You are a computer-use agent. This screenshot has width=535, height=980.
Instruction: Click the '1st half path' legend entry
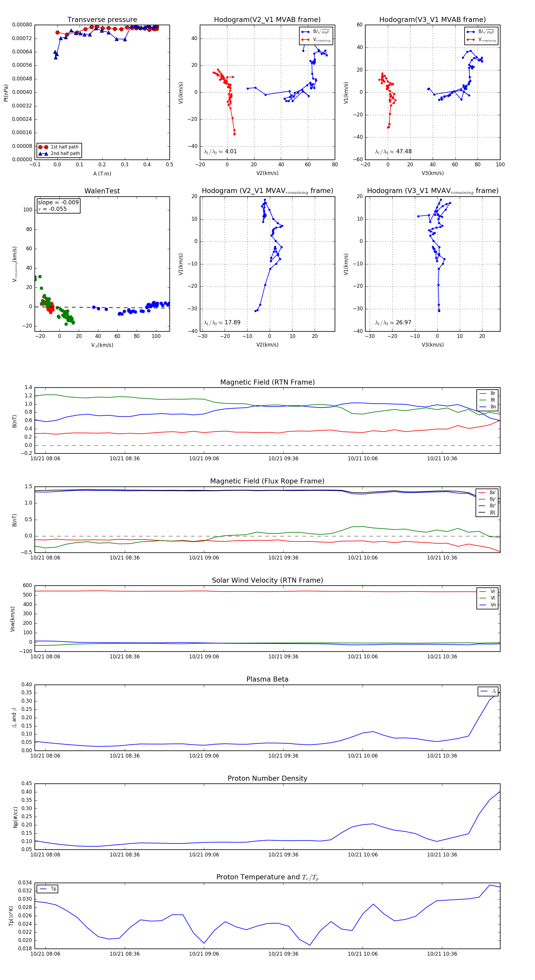pos(59,147)
